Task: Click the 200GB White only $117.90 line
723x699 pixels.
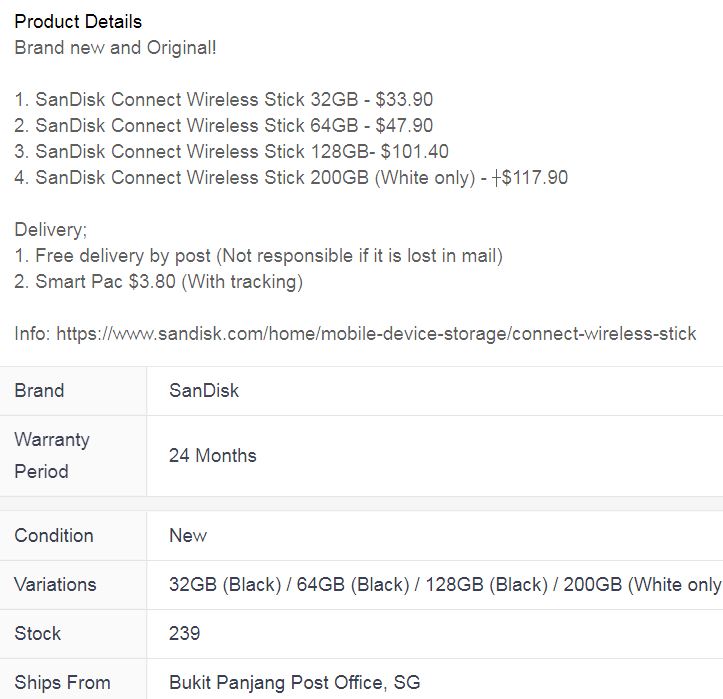Action: [291, 178]
